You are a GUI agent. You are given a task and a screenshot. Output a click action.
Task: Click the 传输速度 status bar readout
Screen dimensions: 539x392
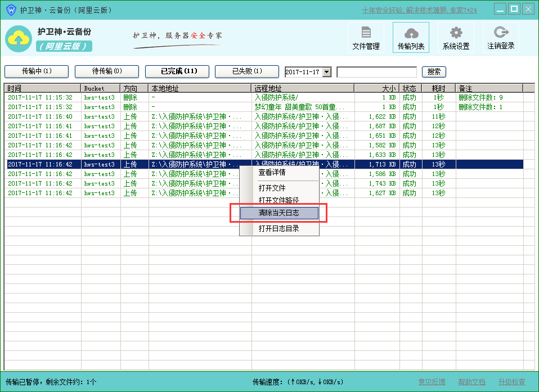coord(298,382)
